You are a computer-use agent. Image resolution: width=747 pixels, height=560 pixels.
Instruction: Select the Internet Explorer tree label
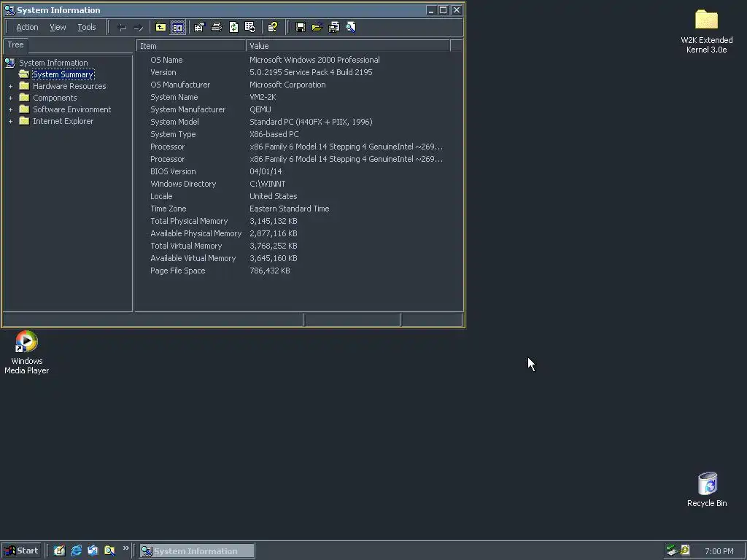(63, 121)
